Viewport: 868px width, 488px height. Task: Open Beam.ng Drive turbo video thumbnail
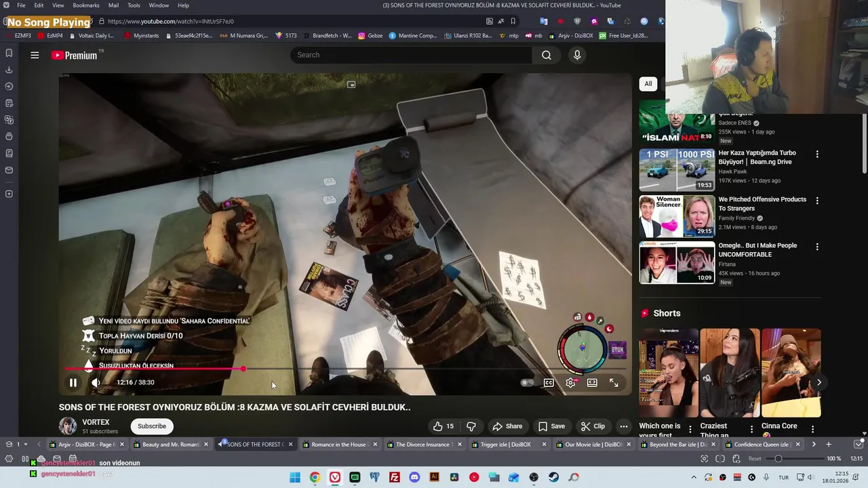pyautogui.click(x=677, y=170)
